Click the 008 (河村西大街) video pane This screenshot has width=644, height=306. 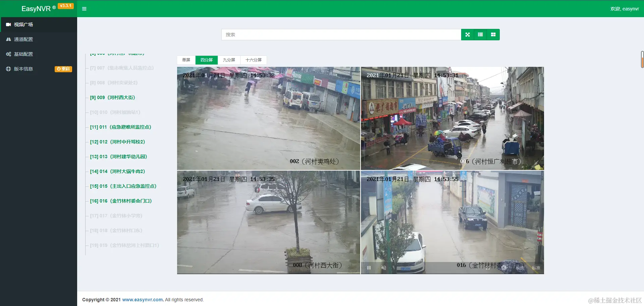(268, 222)
